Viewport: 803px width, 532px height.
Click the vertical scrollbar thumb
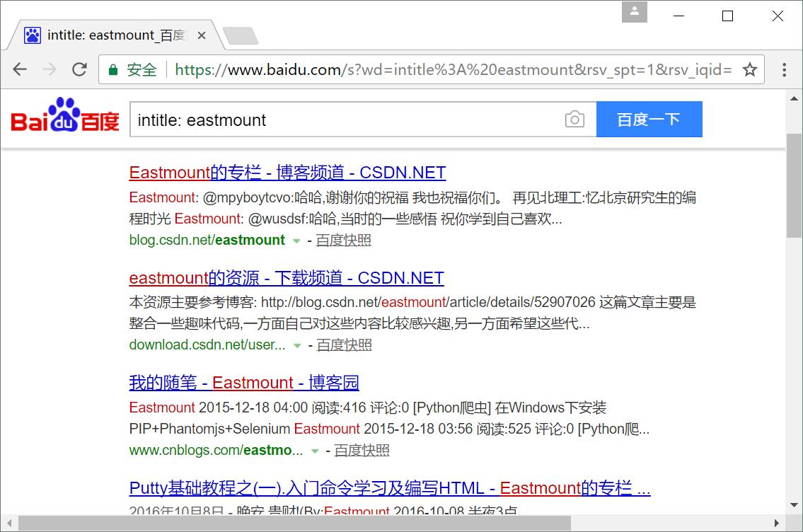point(794,185)
